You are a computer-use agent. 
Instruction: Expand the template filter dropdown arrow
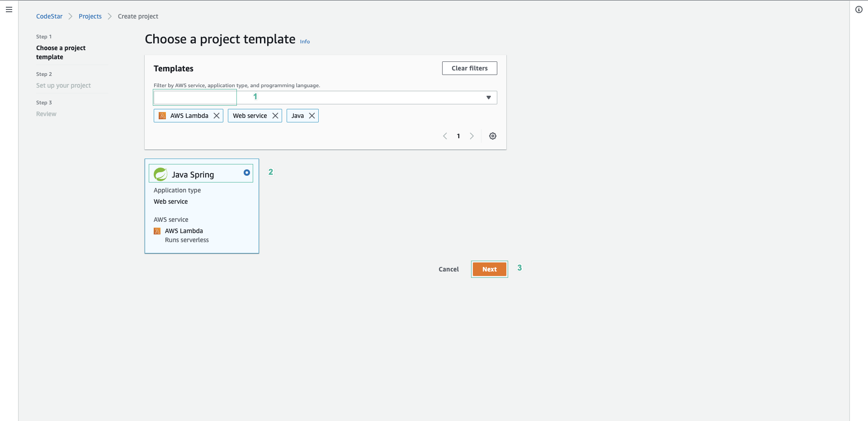(489, 98)
